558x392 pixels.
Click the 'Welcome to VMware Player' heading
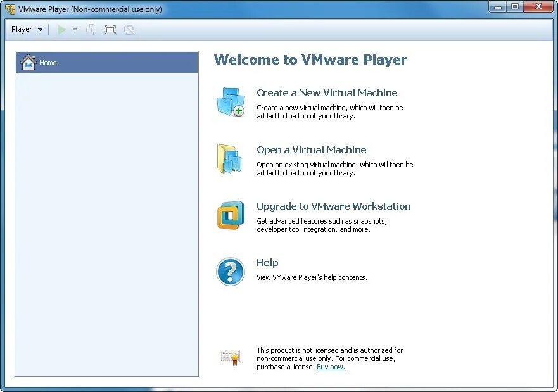[x=310, y=60]
